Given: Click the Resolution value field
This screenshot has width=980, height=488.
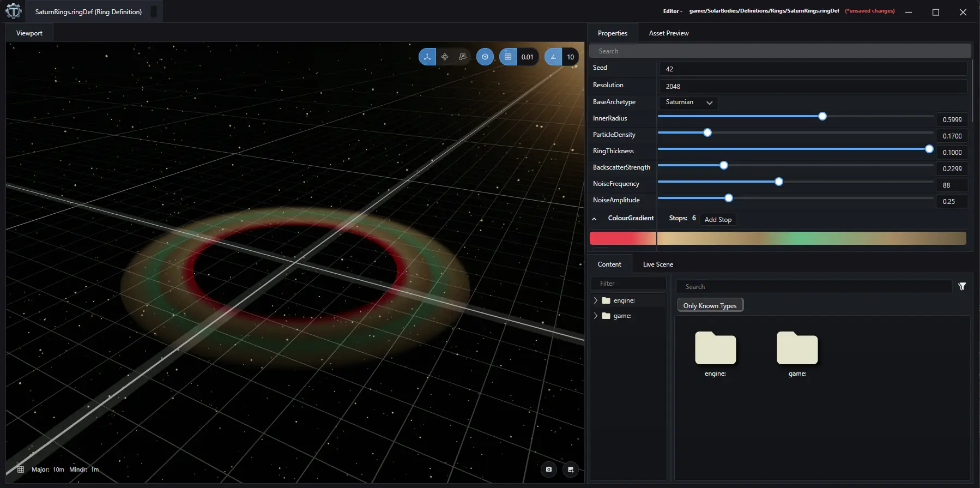Looking at the screenshot, I should point(813,86).
